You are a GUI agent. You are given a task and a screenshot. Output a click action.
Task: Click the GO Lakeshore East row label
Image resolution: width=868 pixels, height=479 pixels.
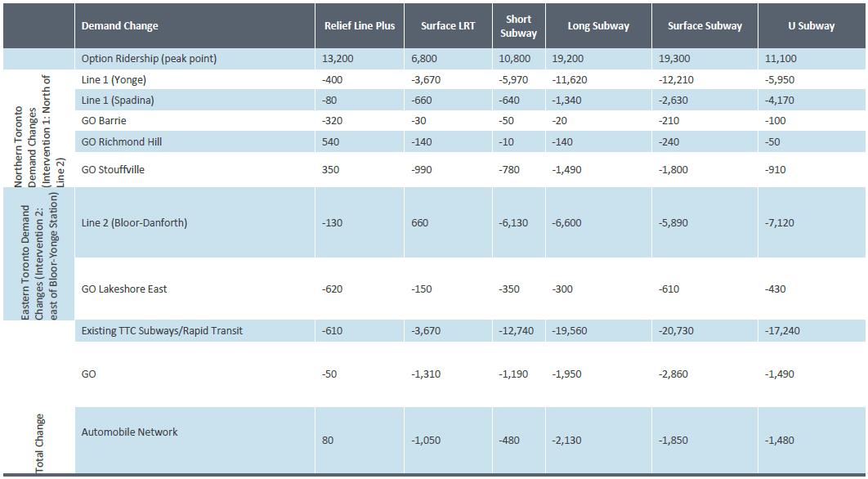(x=124, y=289)
